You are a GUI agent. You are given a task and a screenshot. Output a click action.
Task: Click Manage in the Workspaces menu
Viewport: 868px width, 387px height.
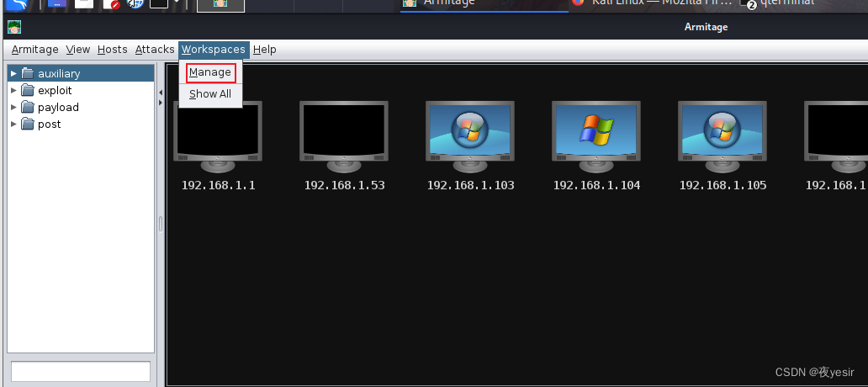click(209, 72)
